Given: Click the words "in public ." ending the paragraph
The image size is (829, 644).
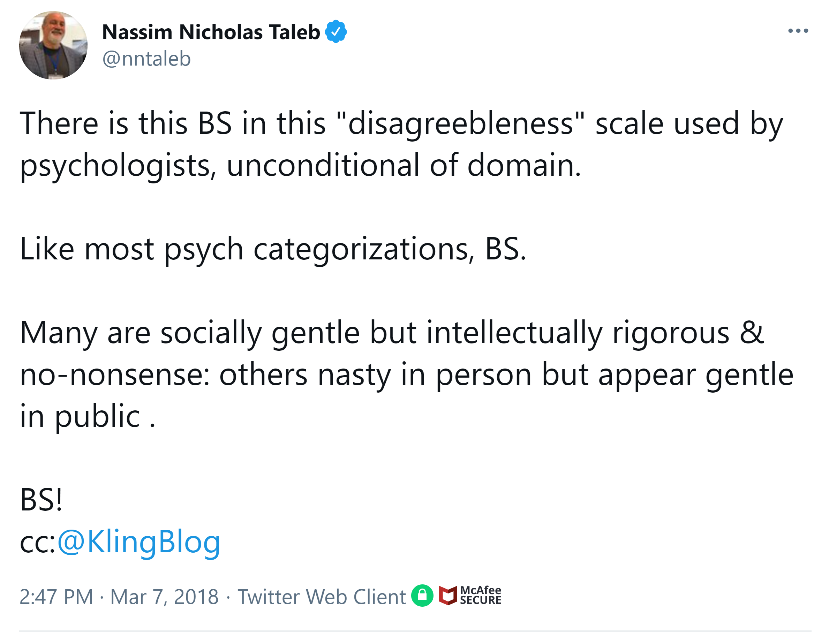Looking at the screenshot, I should [x=87, y=416].
